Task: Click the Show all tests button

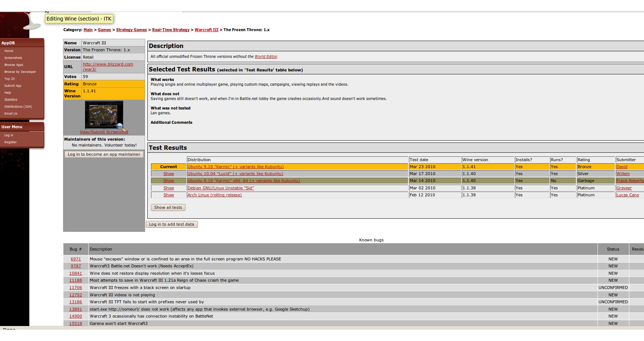Action: coord(168,207)
